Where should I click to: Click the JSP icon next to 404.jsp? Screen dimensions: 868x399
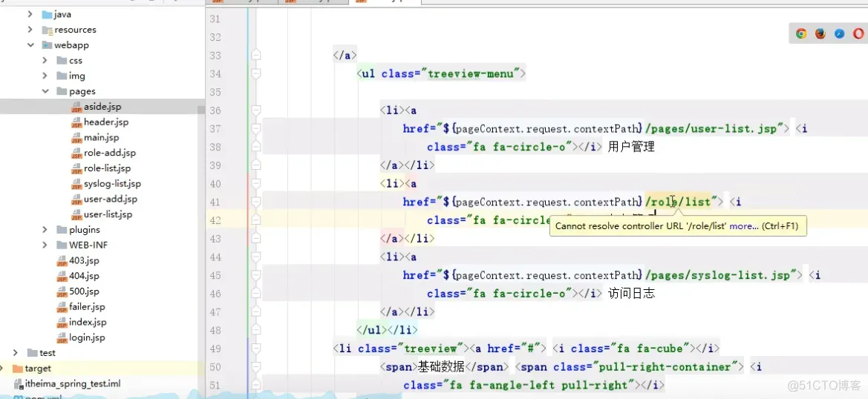click(x=62, y=277)
